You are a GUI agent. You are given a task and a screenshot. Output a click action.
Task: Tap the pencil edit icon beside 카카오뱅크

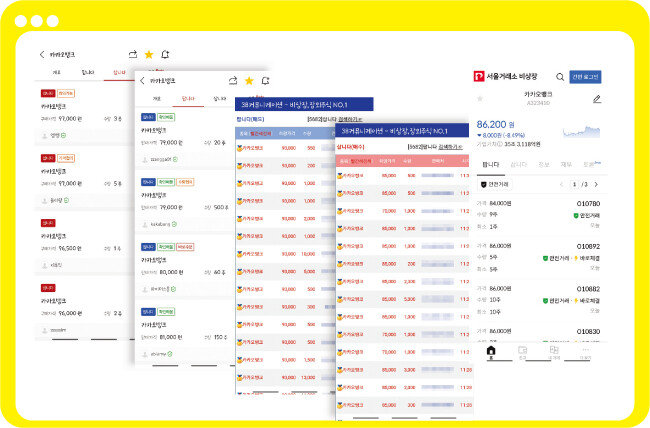pyautogui.click(x=597, y=99)
